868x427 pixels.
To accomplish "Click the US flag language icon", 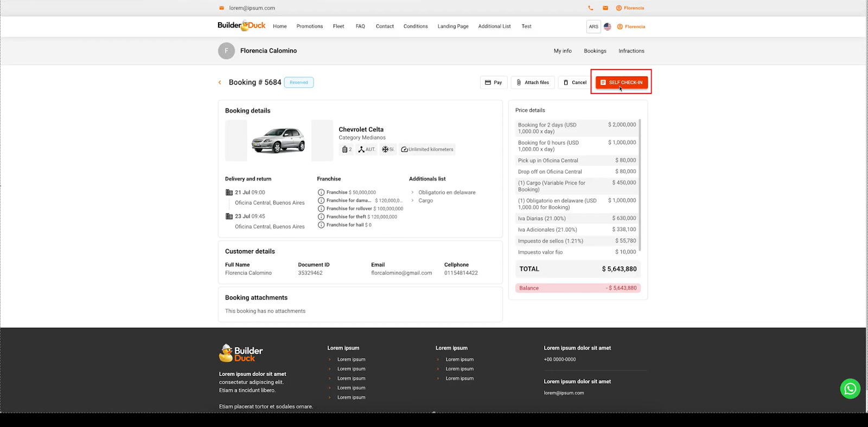I will click(x=608, y=27).
